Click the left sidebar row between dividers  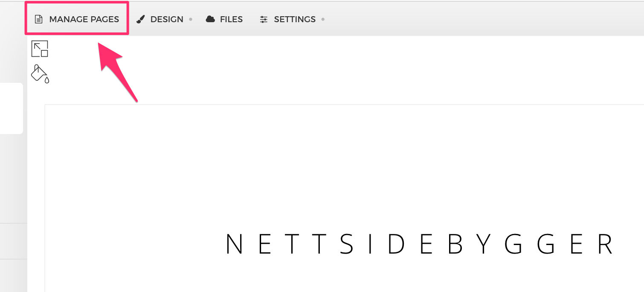(x=14, y=241)
